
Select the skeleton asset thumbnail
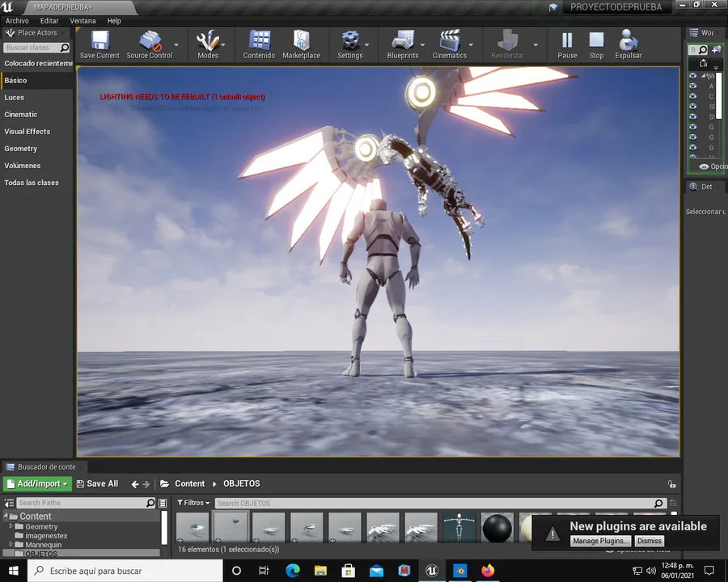[x=459, y=528]
